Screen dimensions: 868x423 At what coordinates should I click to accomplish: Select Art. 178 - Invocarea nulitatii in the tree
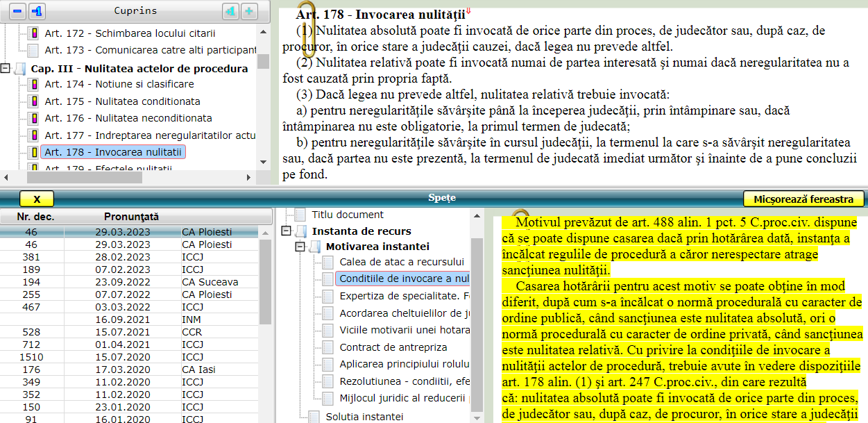(x=113, y=152)
